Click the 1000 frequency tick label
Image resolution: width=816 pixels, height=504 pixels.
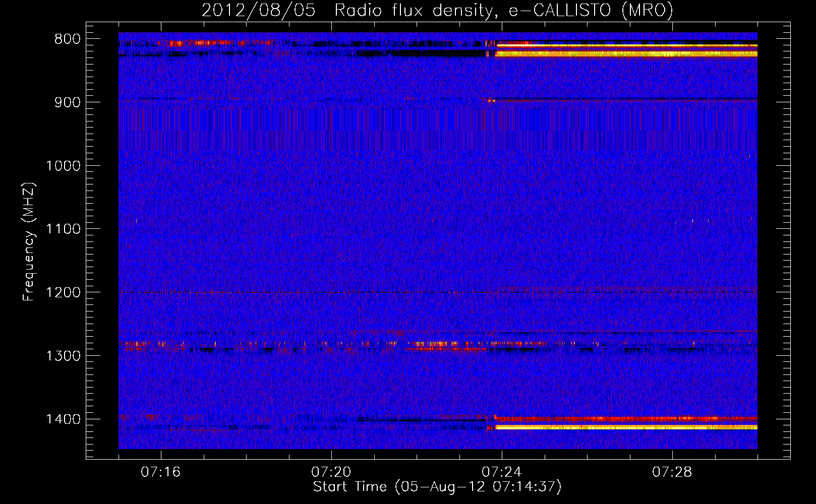(x=64, y=166)
